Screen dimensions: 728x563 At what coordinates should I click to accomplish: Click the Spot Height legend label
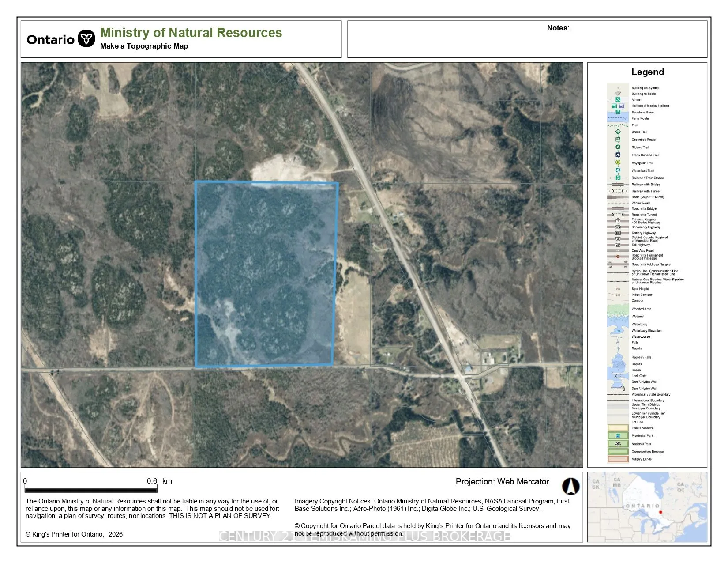[640, 289]
